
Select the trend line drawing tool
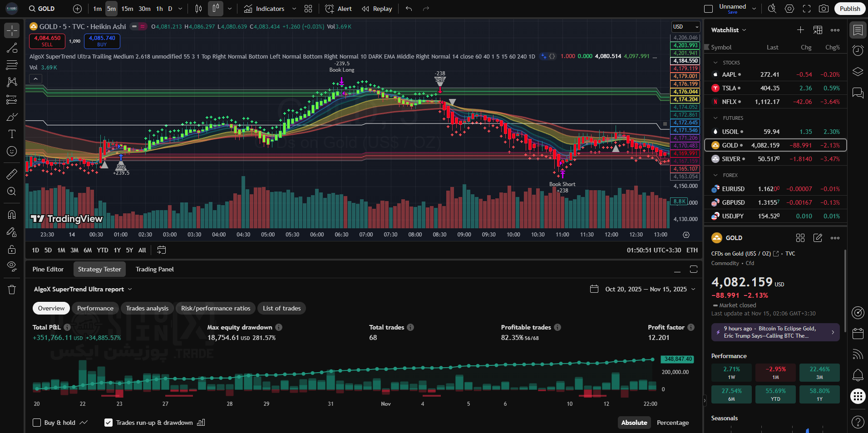tap(12, 48)
